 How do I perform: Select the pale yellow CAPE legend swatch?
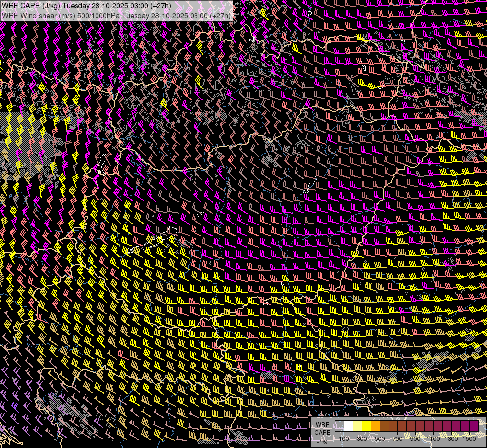tap(358, 426)
